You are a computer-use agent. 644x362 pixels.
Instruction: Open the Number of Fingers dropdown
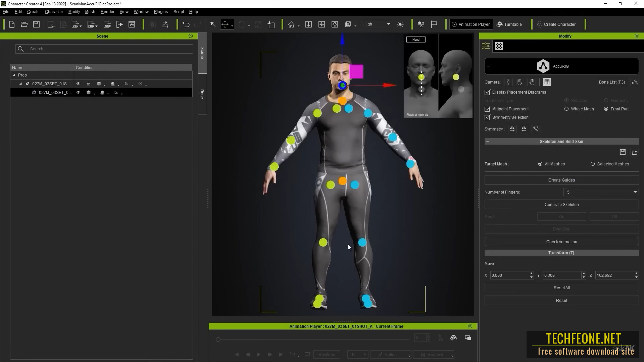coord(601,192)
